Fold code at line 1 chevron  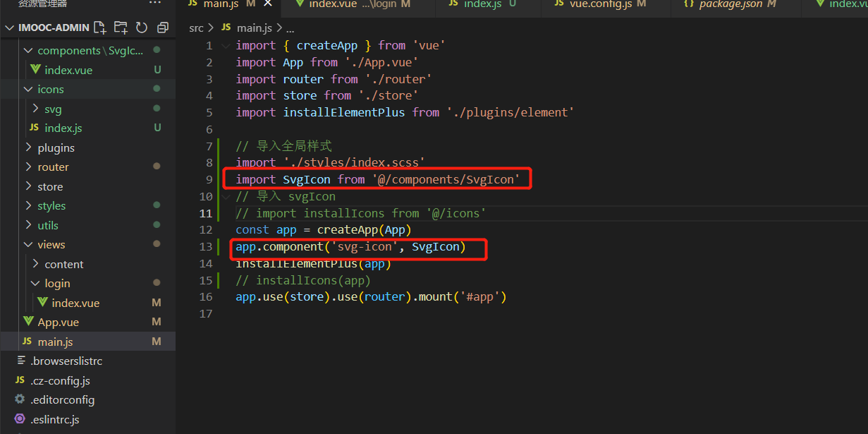(x=226, y=45)
